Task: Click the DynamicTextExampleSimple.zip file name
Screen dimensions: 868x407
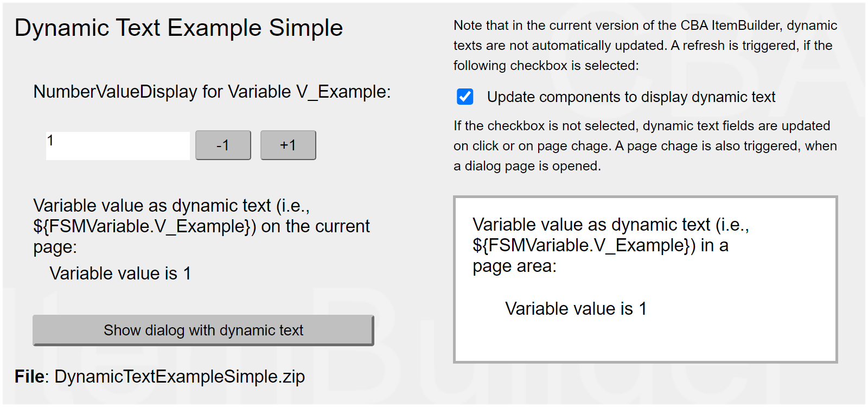Action: [x=180, y=377]
